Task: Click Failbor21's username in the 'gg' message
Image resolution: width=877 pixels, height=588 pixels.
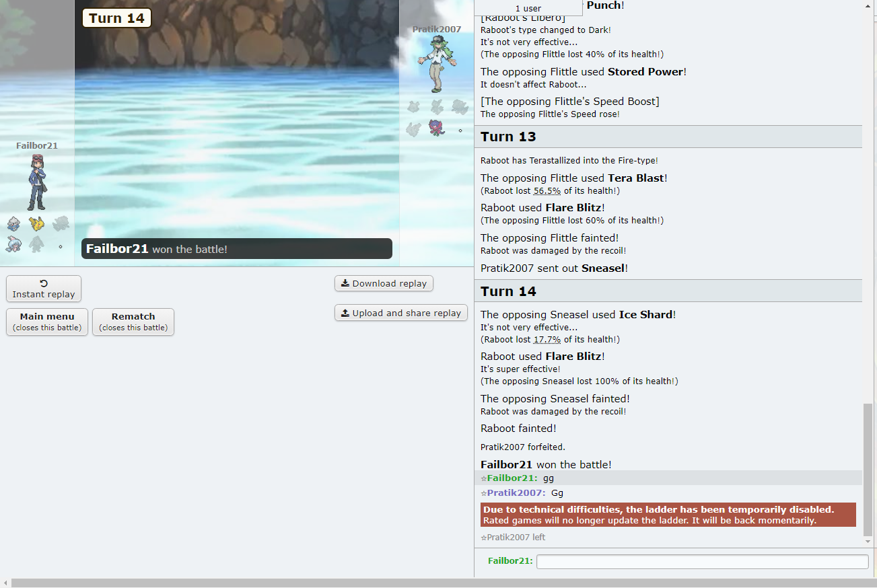Action: pyautogui.click(x=512, y=478)
